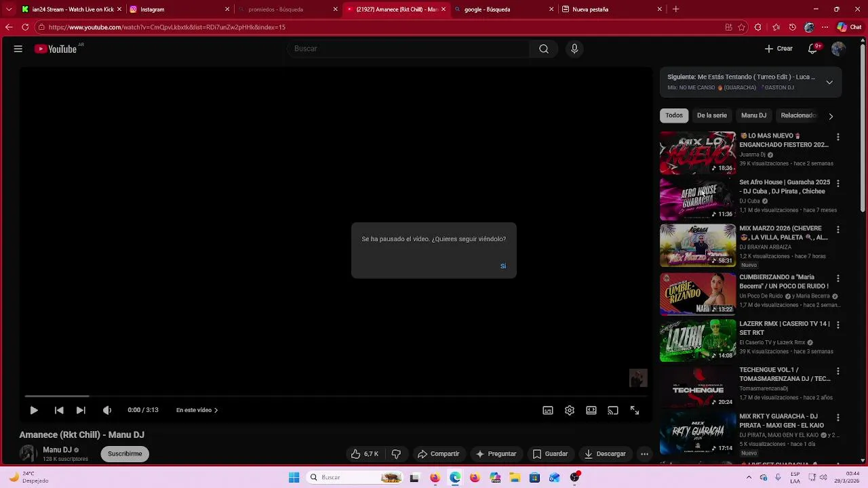Show more filter chips with right arrow

point(831,116)
